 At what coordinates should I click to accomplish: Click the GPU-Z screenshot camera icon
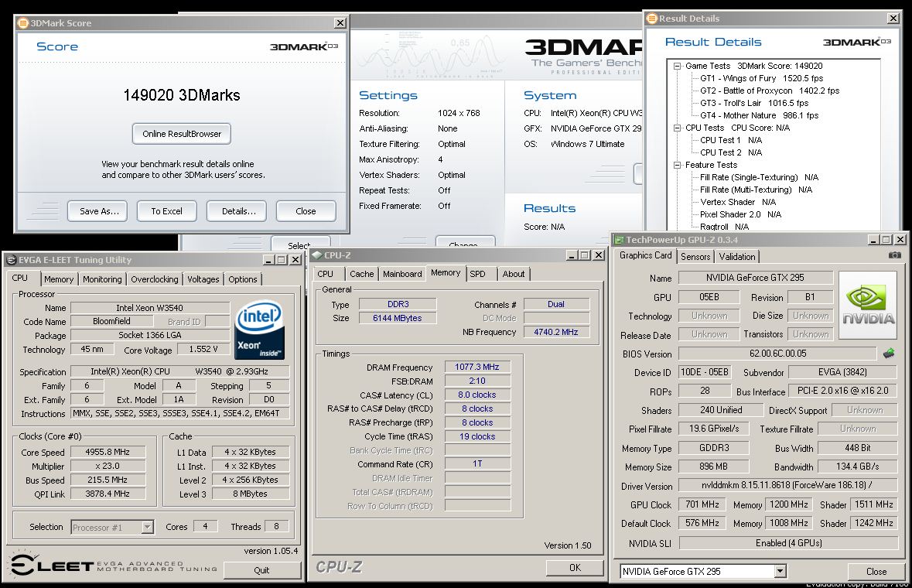tap(894, 255)
